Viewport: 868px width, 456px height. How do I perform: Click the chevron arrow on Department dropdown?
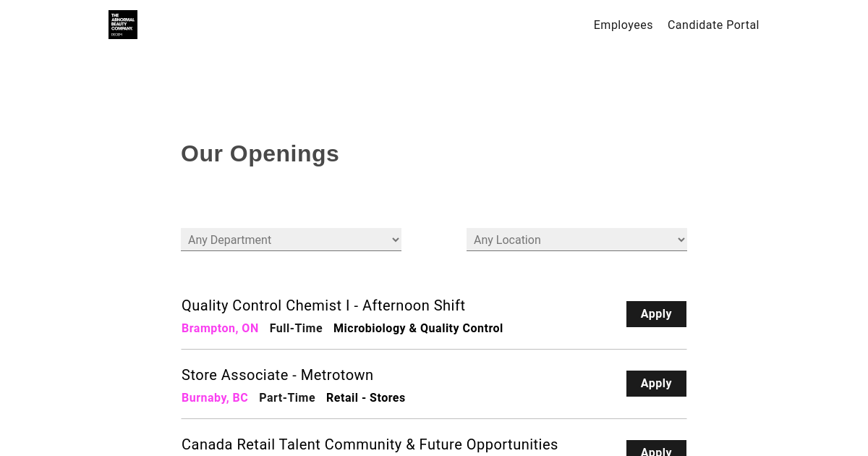click(x=395, y=240)
